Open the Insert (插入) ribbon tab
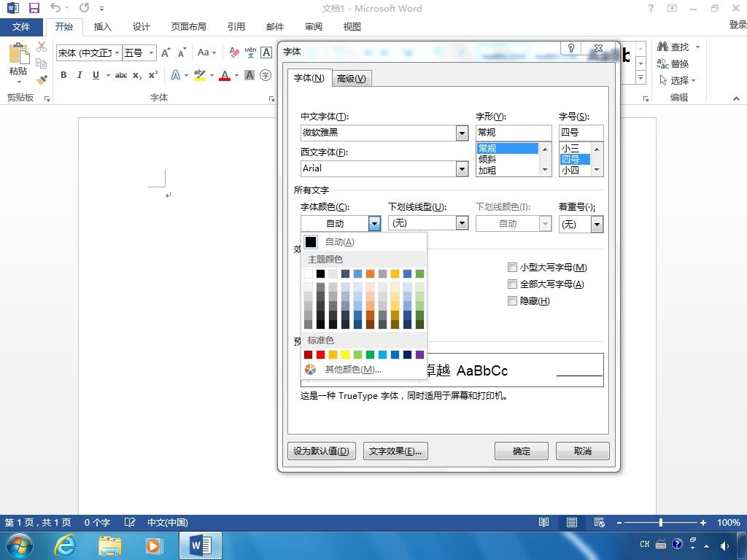 [x=102, y=27]
